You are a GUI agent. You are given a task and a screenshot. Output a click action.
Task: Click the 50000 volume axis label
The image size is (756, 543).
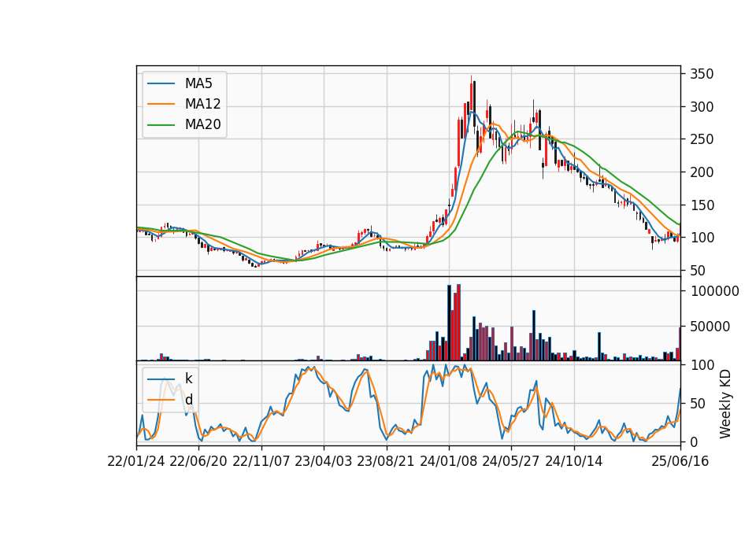coord(710,327)
